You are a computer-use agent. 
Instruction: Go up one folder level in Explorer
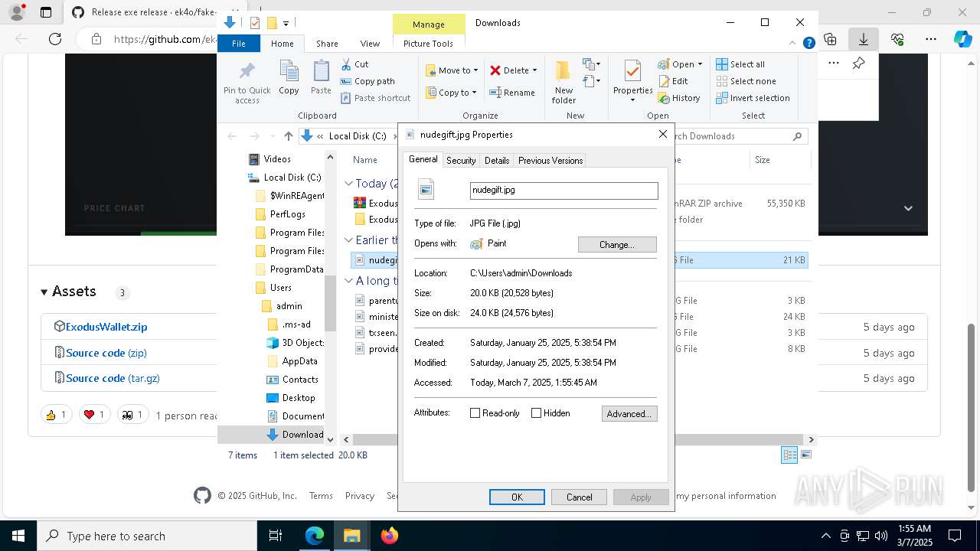(288, 136)
